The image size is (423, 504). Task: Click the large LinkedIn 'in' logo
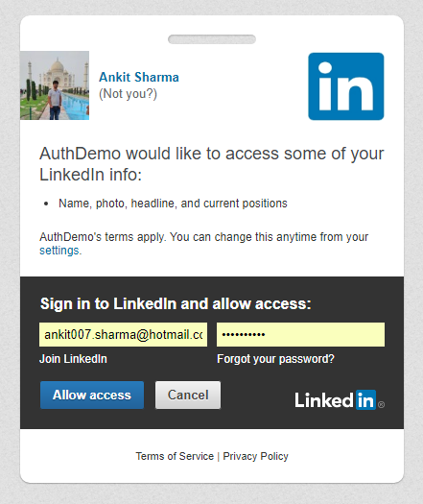pyautogui.click(x=346, y=86)
